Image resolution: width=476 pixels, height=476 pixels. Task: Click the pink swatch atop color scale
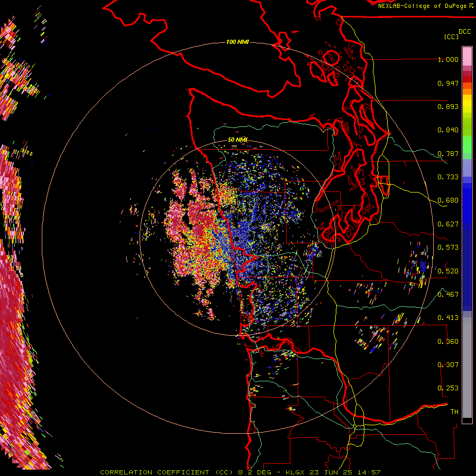point(467,56)
